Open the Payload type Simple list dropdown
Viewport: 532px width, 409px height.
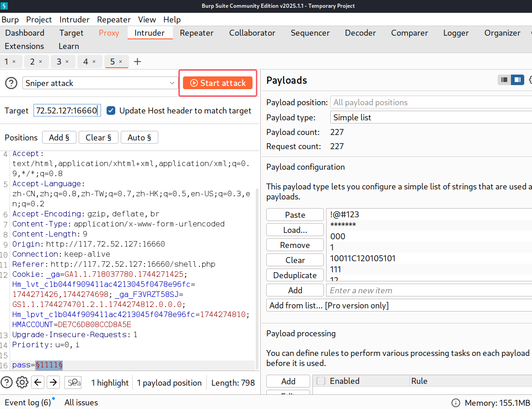431,118
